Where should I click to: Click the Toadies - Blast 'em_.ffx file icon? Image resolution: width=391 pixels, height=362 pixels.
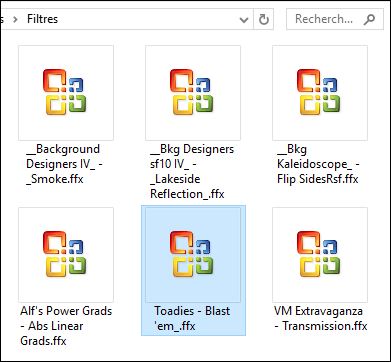pyautogui.click(x=193, y=255)
